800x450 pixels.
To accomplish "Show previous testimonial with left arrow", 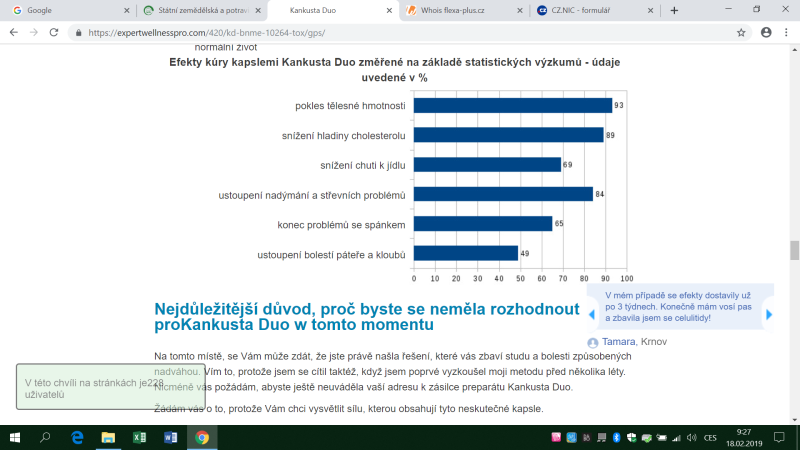I will (x=592, y=314).
